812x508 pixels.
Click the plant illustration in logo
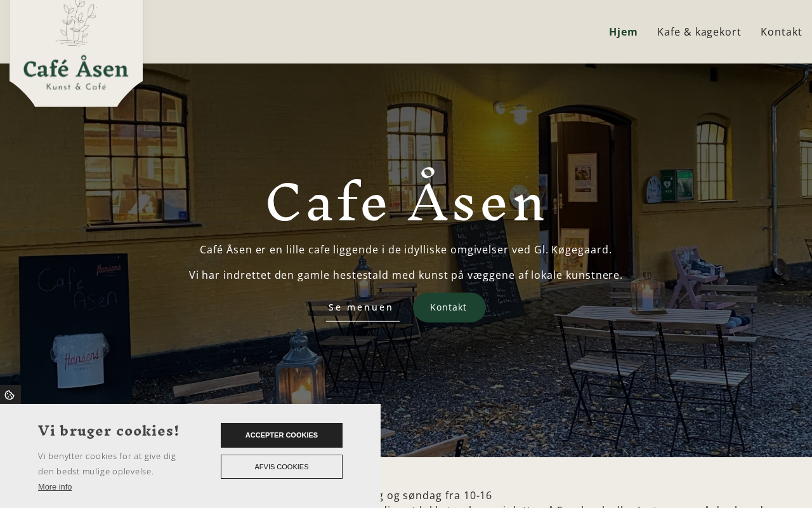(76, 23)
